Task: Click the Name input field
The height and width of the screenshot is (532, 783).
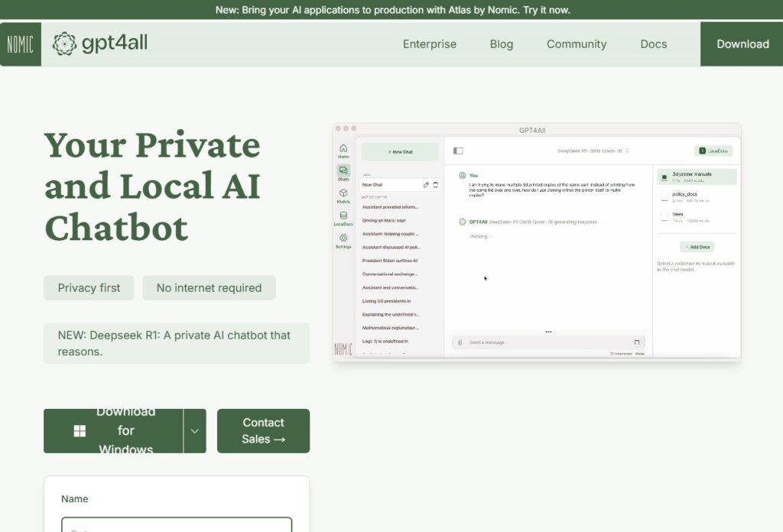Action: pyautogui.click(x=177, y=525)
